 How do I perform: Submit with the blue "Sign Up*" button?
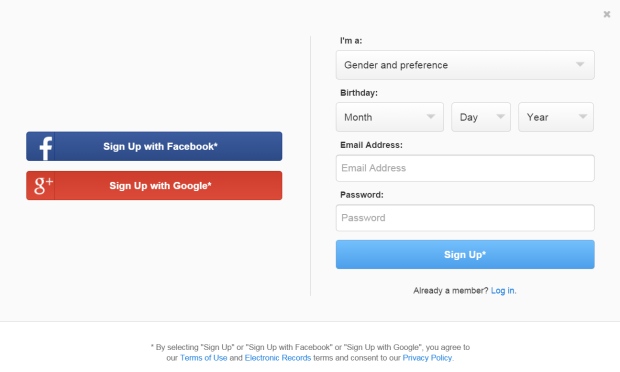pos(465,255)
